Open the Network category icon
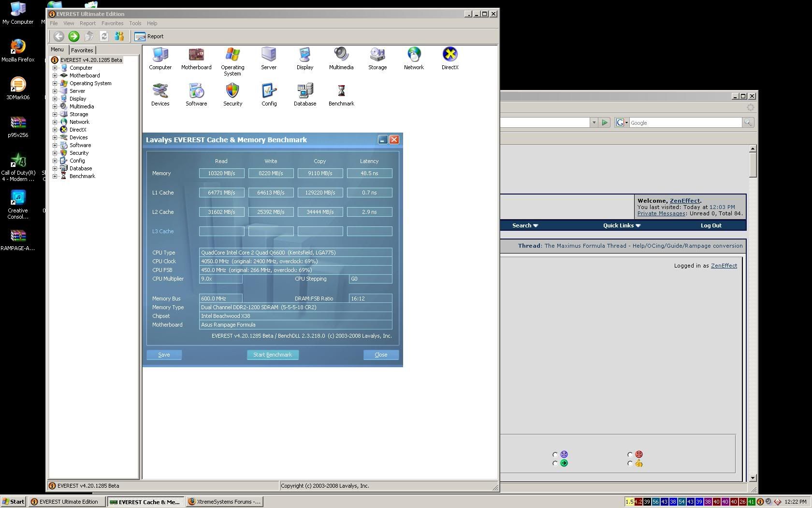This screenshot has height=508, width=812. coord(414,59)
